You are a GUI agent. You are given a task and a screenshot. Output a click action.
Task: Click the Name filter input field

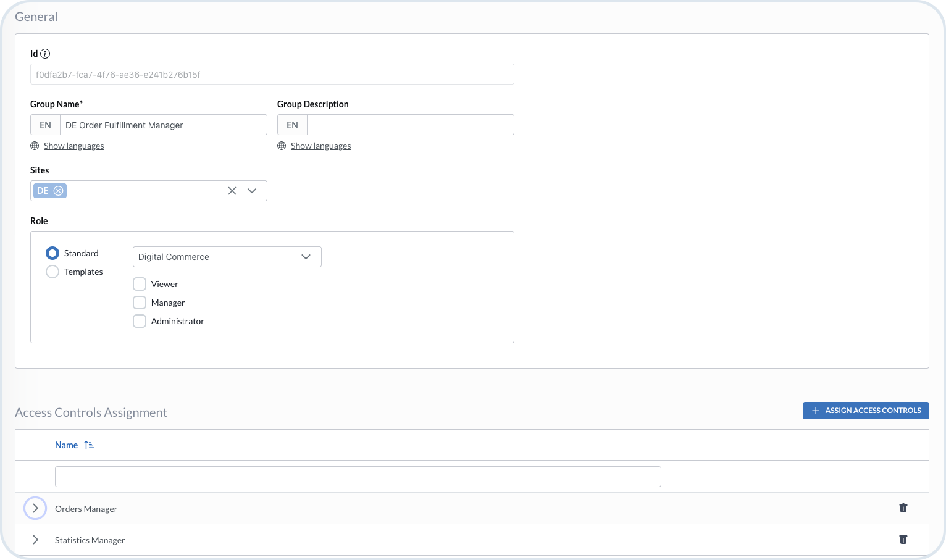click(x=358, y=477)
